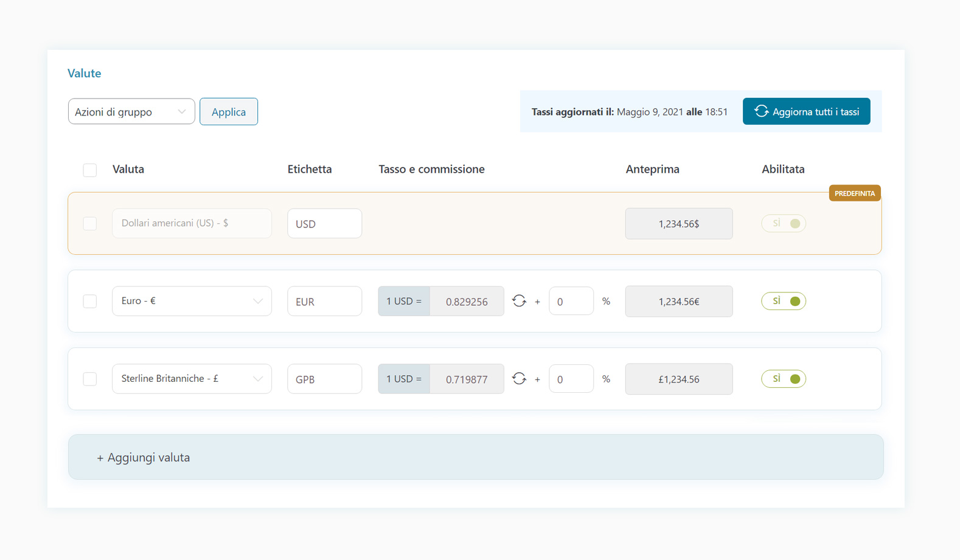Expand the Sterline Britanniche - £ dropdown
Image resolution: width=960 pixels, height=560 pixels.
click(x=192, y=379)
